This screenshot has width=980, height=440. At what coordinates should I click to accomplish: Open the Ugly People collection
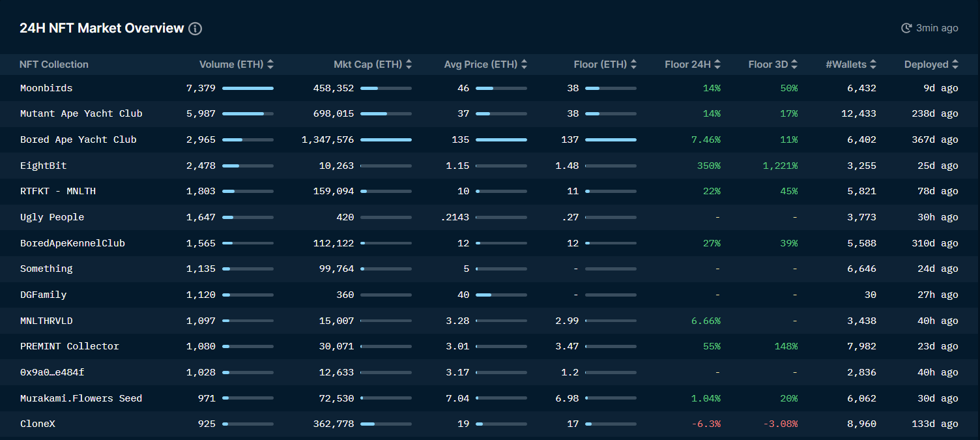click(52, 217)
